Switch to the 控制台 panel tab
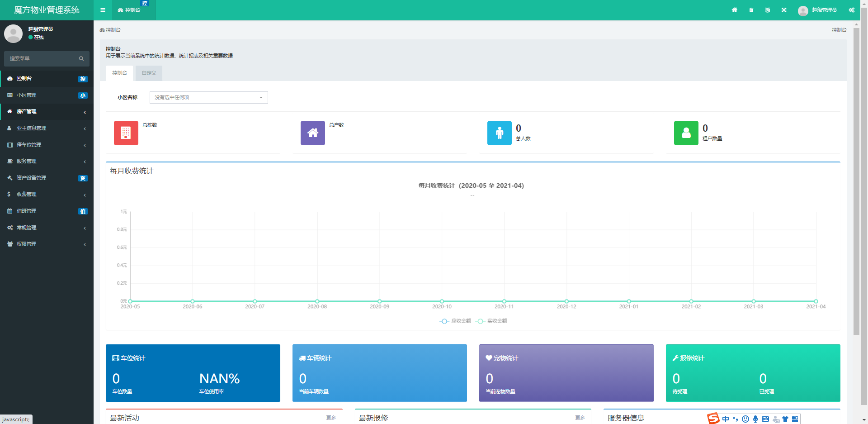The width and height of the screenshot is (868, 424). (x=119, y=73)
